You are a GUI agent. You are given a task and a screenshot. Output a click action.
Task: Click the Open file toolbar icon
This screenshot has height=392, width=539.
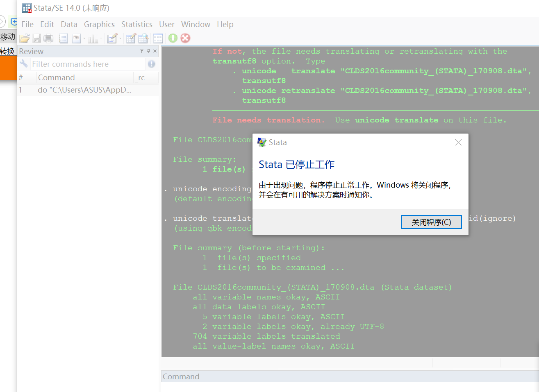[24, 38]
